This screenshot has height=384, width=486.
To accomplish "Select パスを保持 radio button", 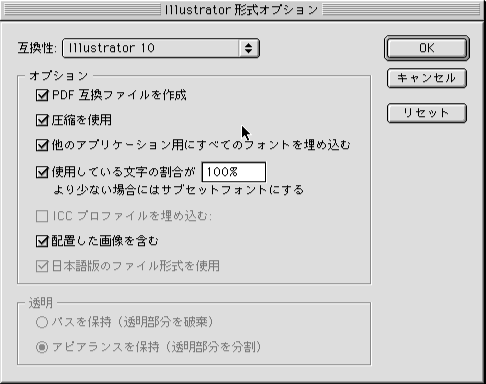I will pyautogui.click(x=42, y=322).
